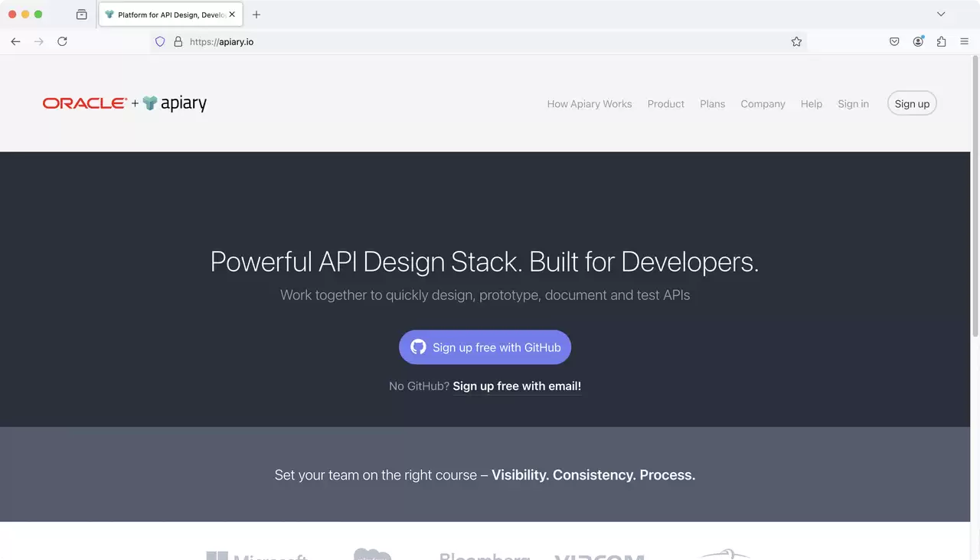Click Sign up free with email link
Viewport: 980px width, 560px height.
[517, 386]
